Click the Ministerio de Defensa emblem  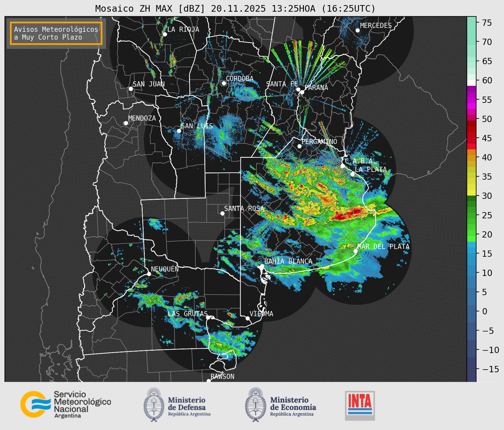154,405
